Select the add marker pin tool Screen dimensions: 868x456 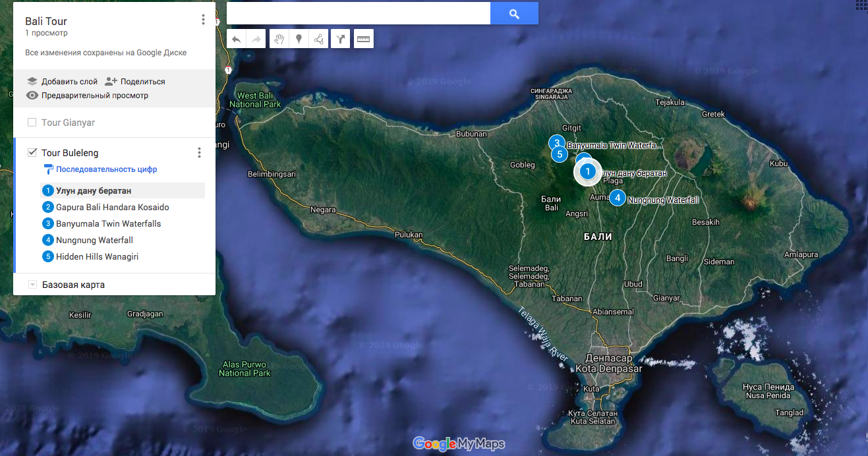point(299,40)
